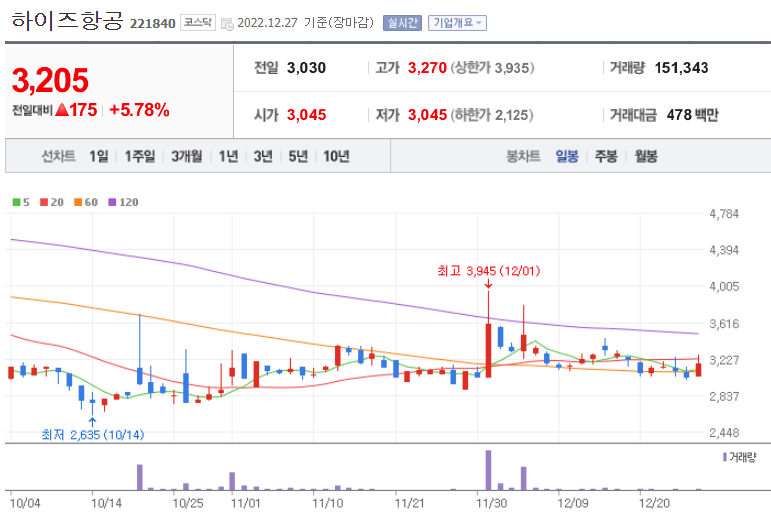Click the +5.78% change rate
Viewport: 771px width, 515px height.
click(139, 110)
